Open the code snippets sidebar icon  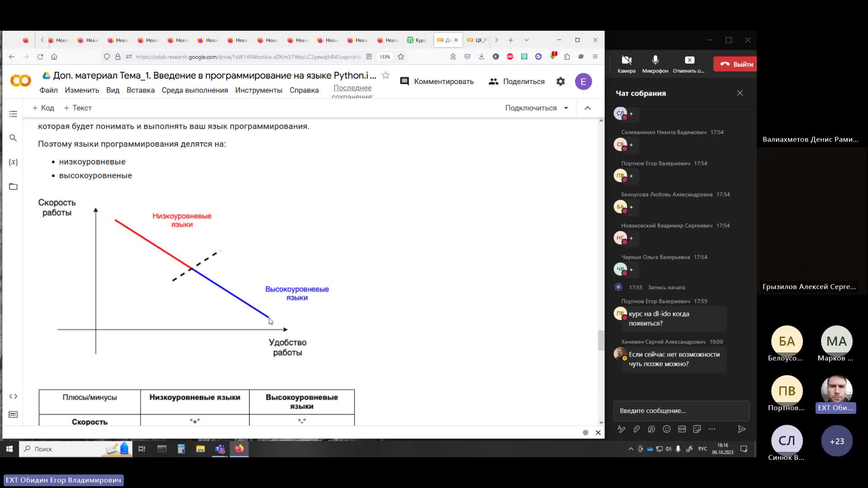[13, 396]
